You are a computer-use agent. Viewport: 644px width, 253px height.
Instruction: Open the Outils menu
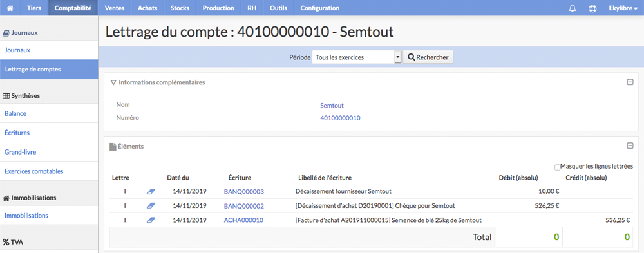pos(278,8)
